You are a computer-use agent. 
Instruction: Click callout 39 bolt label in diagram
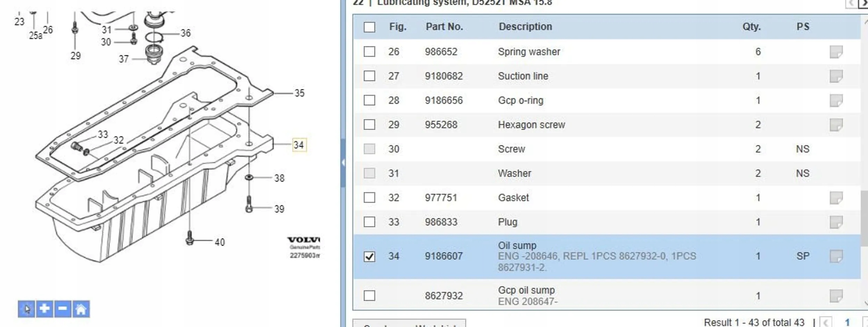[279, 209]
